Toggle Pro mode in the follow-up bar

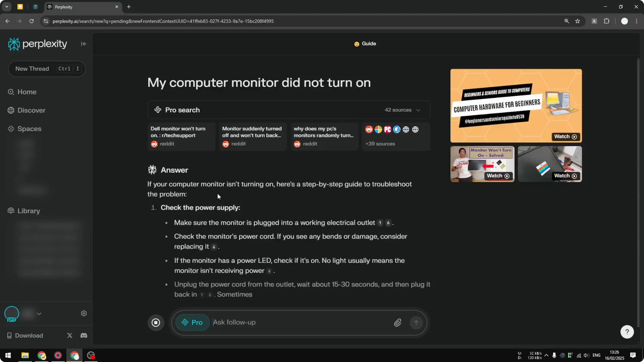[x=192, y=322]
